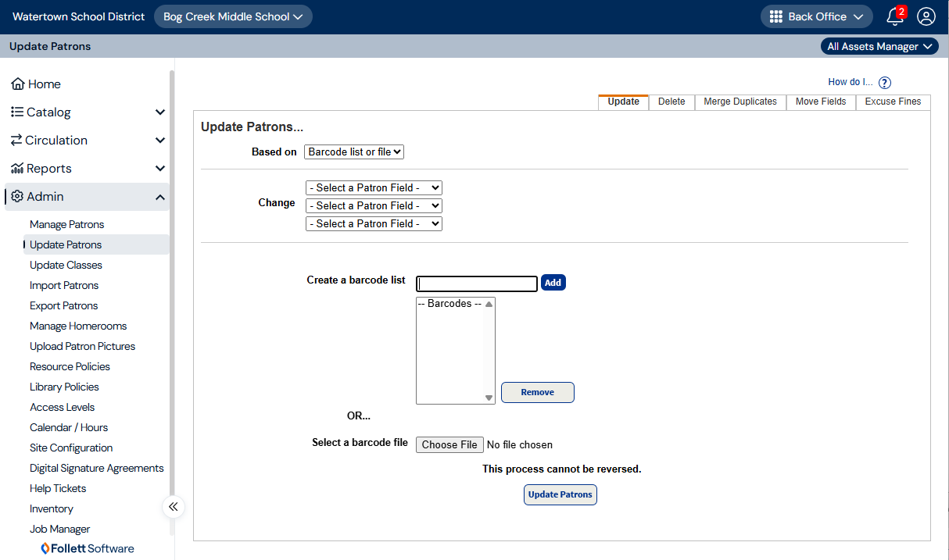949x560 pixels.
Task: Click the Add barcode button
Action: pyautogui.click(x=553, y=282)
